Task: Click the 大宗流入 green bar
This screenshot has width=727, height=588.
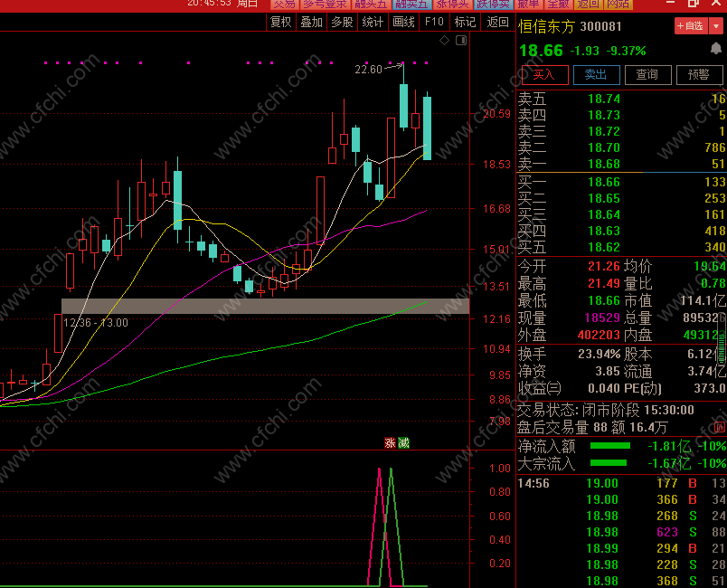Action: click(x=609, y=463)
